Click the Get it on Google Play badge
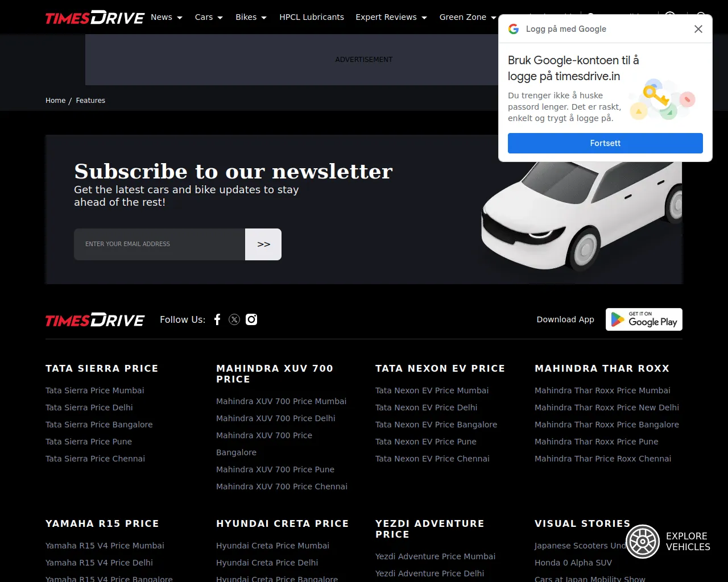Viewport: 728px width, 582px height. tap(644, 319)
